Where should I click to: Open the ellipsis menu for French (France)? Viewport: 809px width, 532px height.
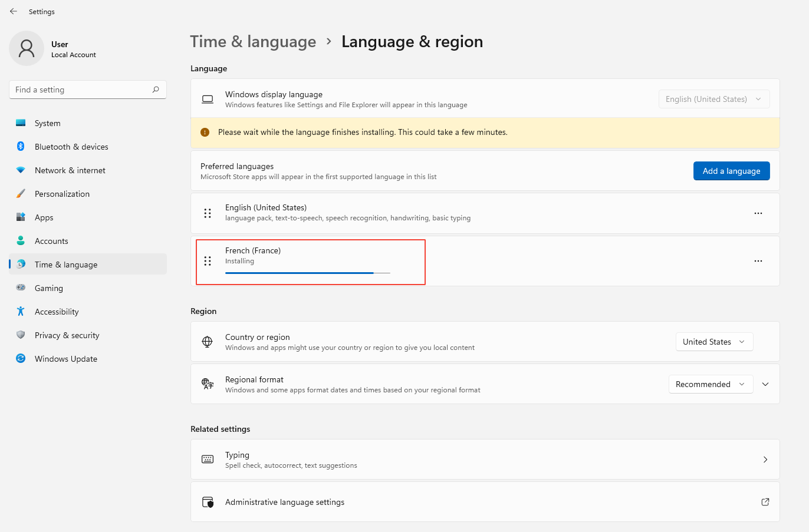point(758,261)
